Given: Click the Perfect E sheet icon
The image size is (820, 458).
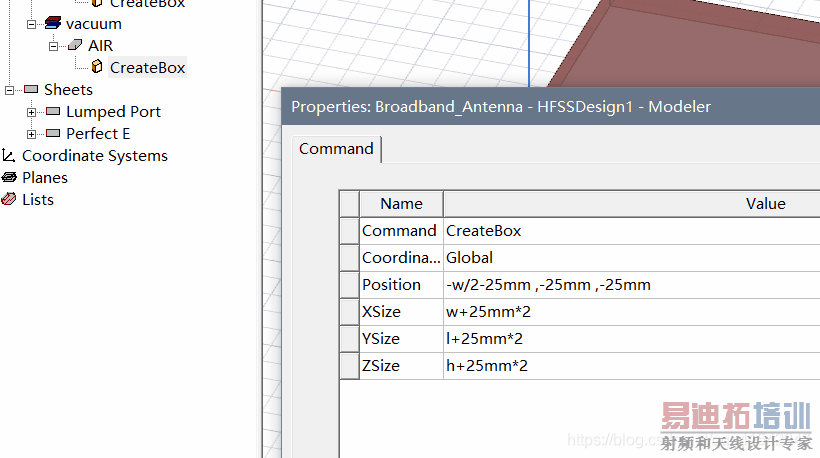Looking at the screenshot, I should tap(53, 133).
